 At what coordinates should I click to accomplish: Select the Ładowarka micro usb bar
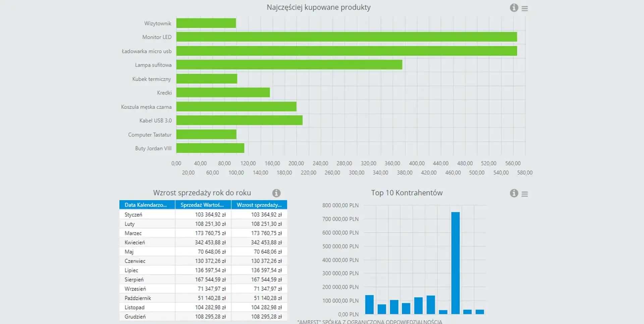(346, 51)
